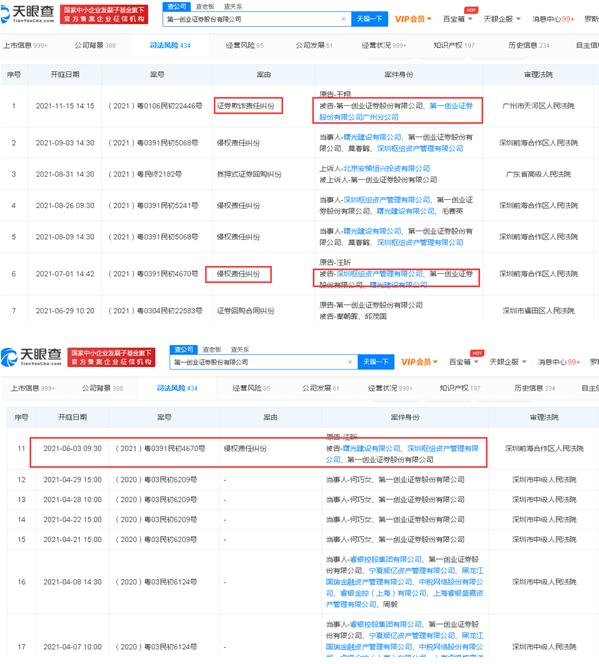Select case number (2021)粤0391民初5241号
The image size is (599, 664).
tap(153, 206)
